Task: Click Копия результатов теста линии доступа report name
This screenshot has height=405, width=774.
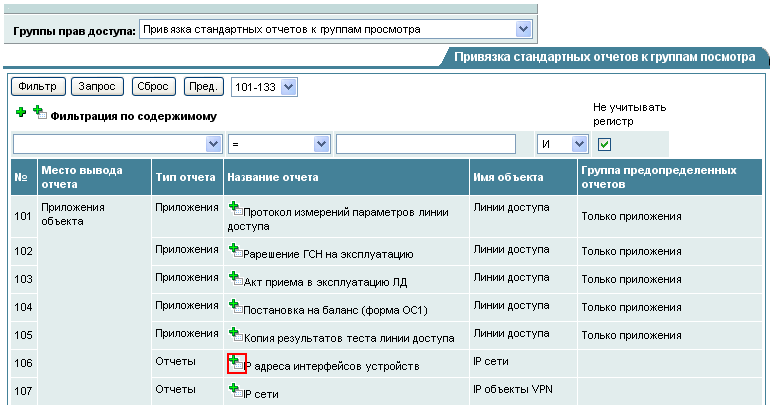Action: pos(349,339)
